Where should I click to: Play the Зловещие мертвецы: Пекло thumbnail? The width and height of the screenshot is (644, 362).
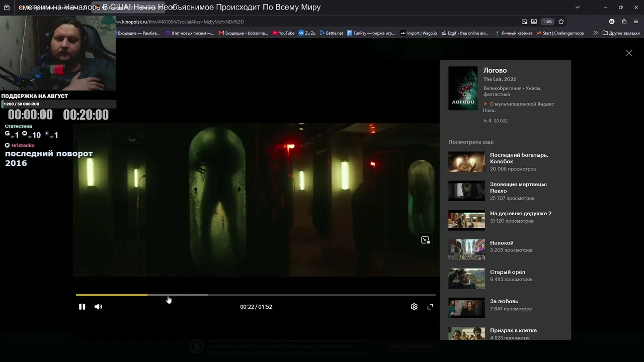coord(466,191)
